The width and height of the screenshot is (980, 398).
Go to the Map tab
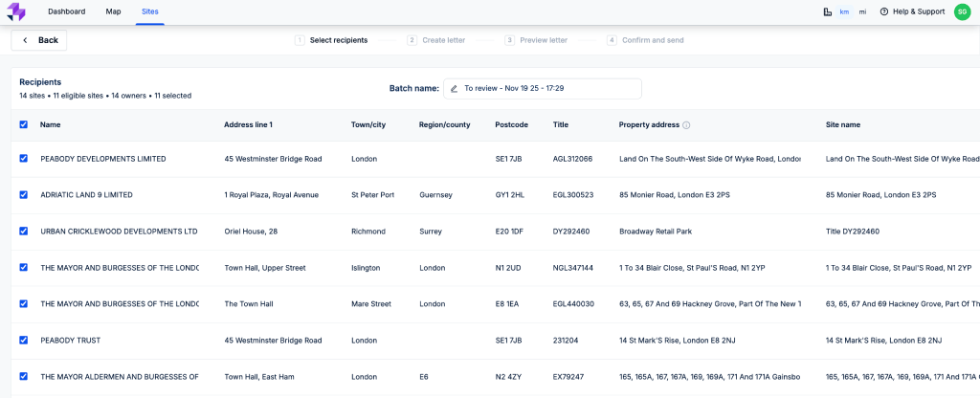coord(113,11)
